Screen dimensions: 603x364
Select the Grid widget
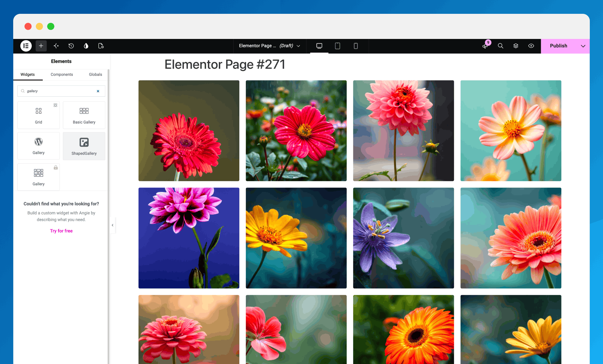click(39, 115)
